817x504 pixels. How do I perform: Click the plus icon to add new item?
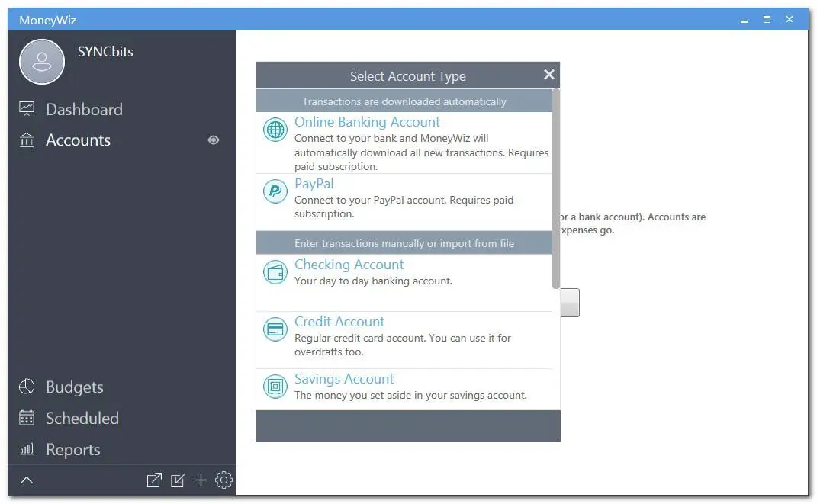pos(201,480)
